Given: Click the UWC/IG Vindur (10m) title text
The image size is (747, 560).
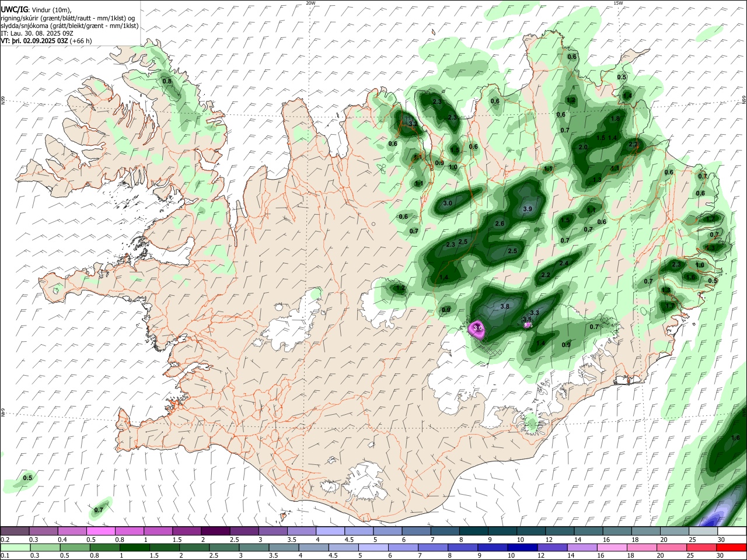Looking at the screenshot, I should point(36,9).
